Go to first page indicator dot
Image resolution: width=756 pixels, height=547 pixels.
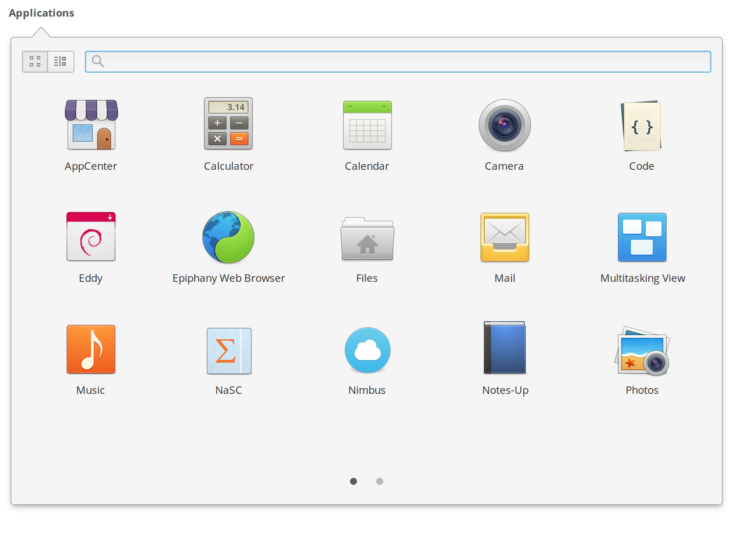pos(353,481)
